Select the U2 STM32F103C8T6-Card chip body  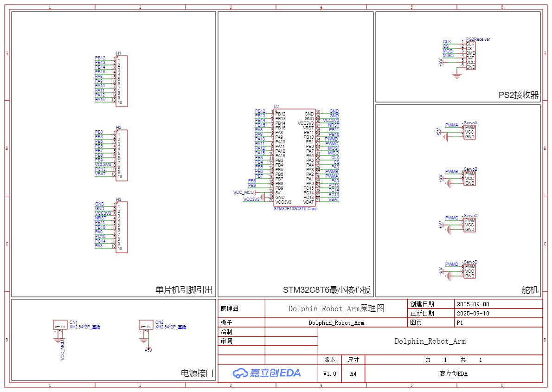pyautogui.click(x=295, y=158)
